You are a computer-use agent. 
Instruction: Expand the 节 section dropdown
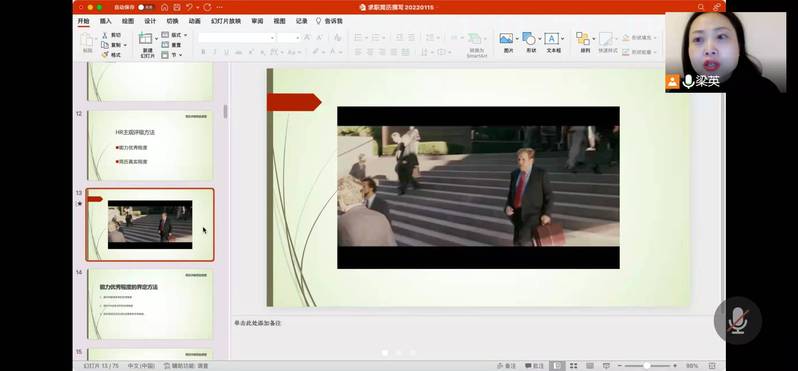(x=180, y=55)
